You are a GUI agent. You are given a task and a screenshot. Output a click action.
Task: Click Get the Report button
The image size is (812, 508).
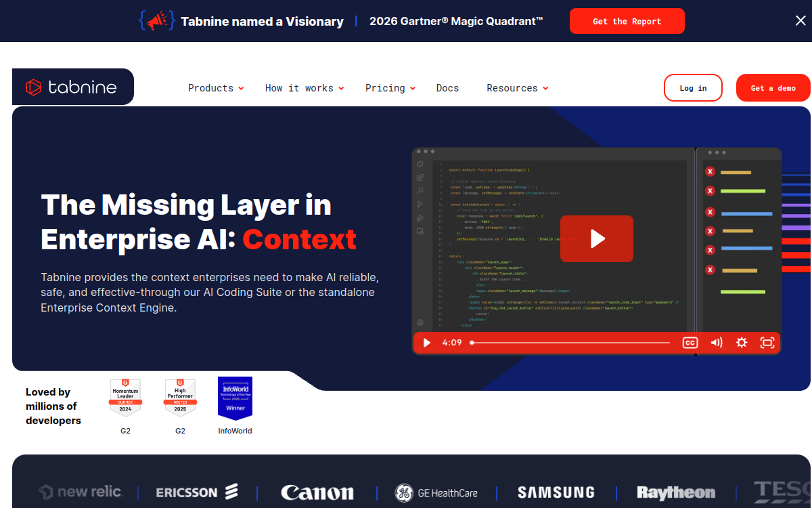pyautogui.click(x=627, y=21)
